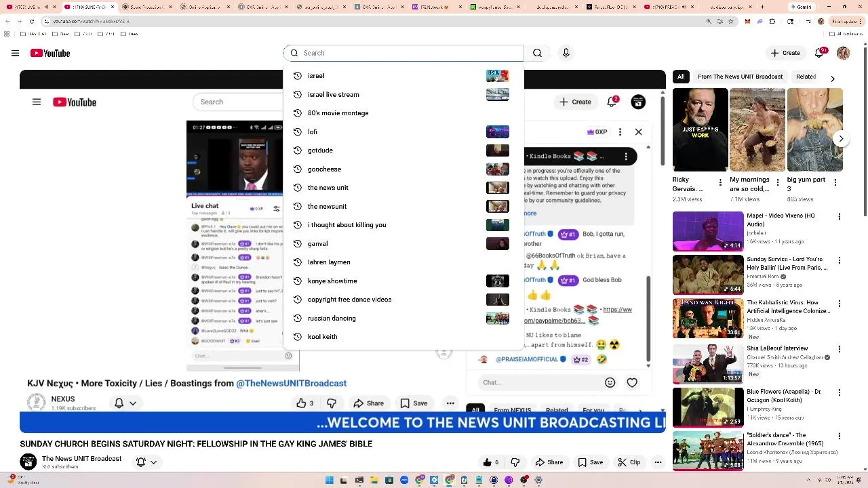Image resolution: width=868 pixels, height=488 pixels.
Task: Open more actions ellipsis next to Clip
Action: [x=658, y=462]
